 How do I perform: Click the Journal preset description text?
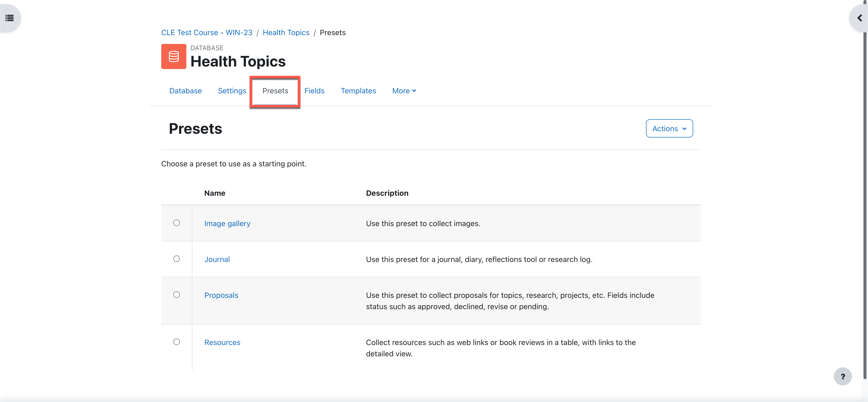tap(479, 259)
